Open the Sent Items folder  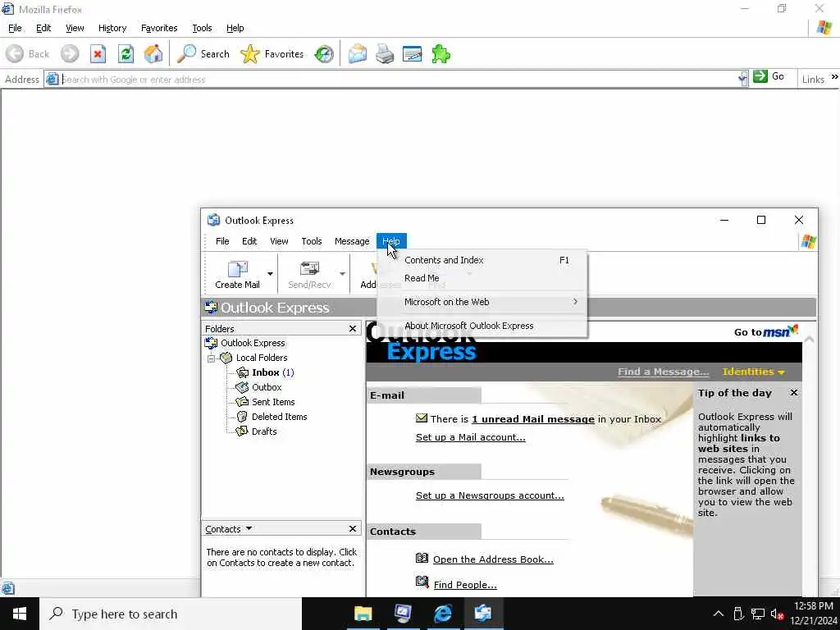[x=272, y=402]
